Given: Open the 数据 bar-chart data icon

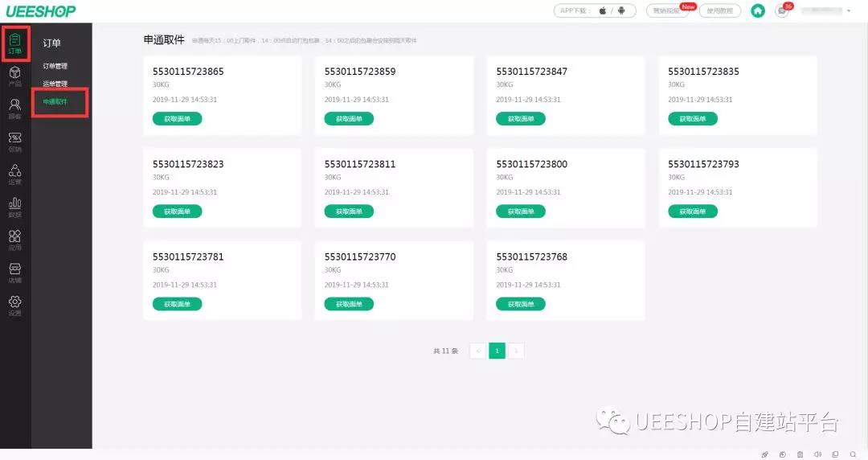Looking at the screenshot, I should [x=15, y=207].
